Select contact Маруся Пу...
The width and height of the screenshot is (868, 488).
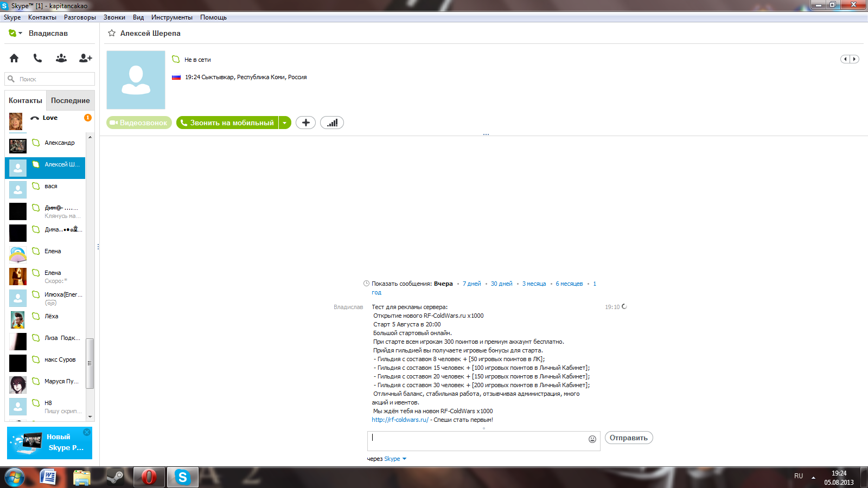[45, 384]
